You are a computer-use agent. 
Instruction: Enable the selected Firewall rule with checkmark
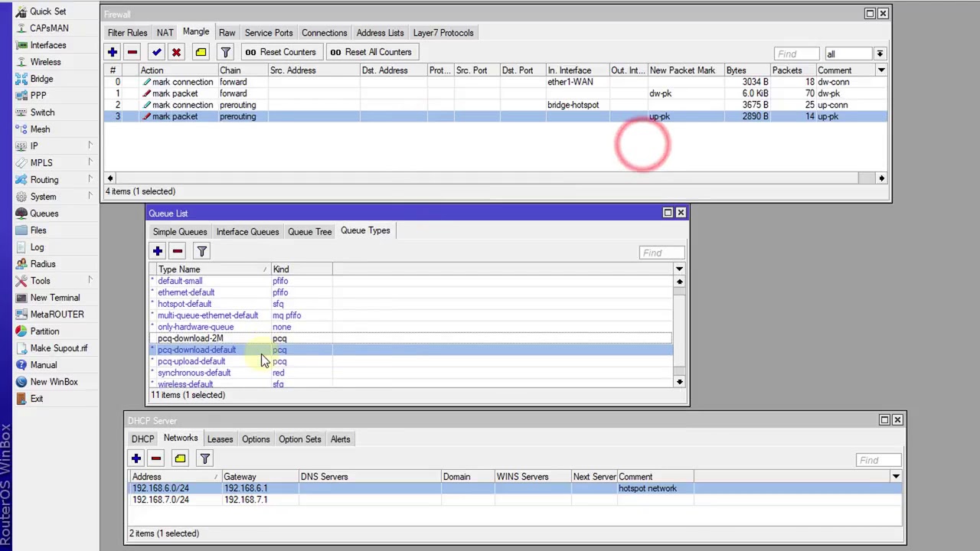coord(156,52)
